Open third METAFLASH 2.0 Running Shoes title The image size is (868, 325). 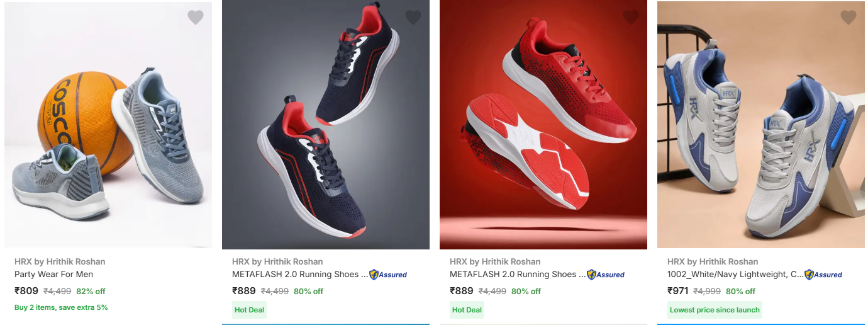(518, 275)
